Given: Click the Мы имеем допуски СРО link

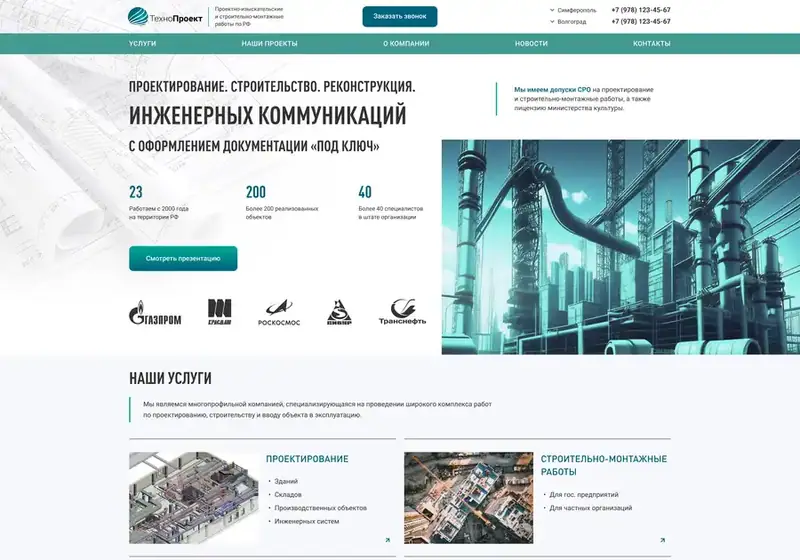Looking at the screenshot, I should pyautogui.click(x=552, y=90).
